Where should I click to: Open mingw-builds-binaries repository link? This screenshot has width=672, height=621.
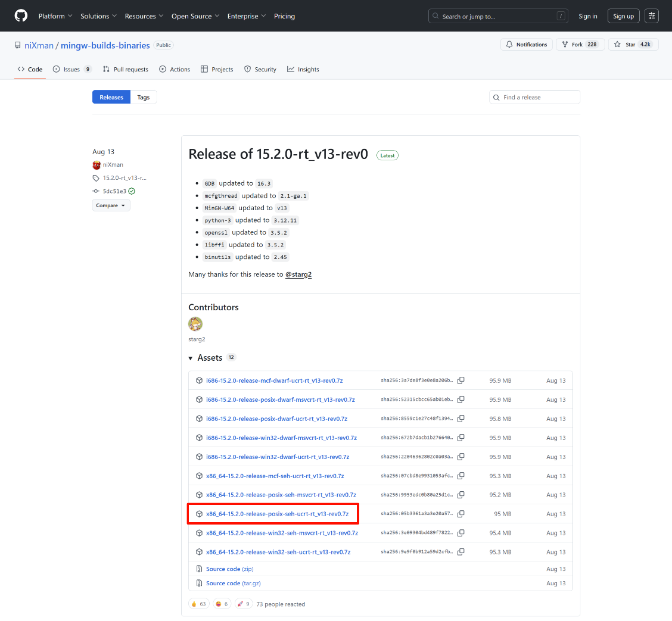105,45
